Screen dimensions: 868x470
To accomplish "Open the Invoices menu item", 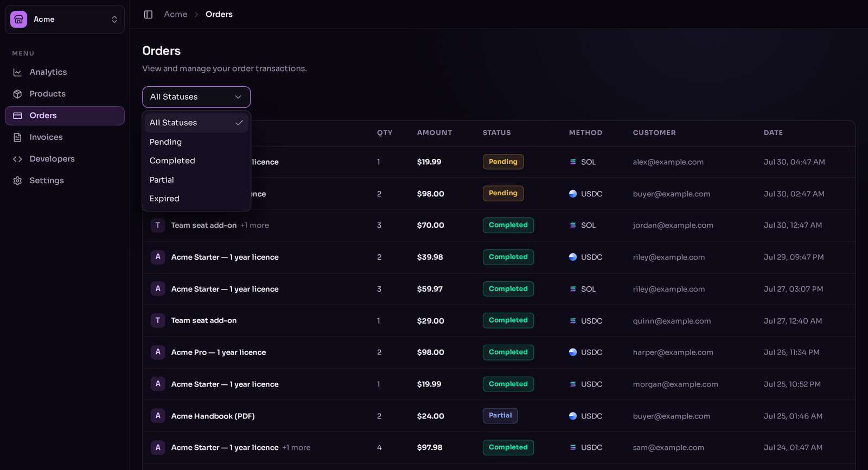I will coord(65,137).
